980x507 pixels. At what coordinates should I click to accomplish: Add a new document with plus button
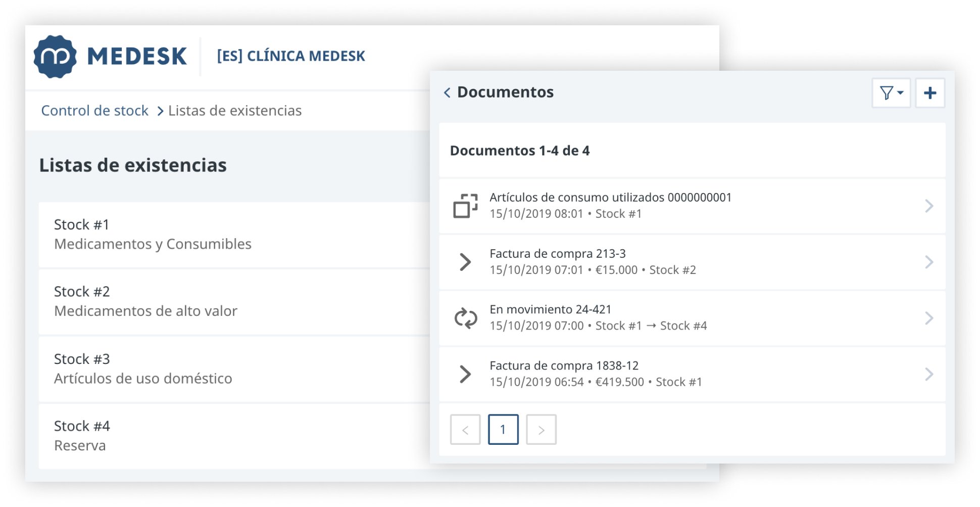930,93
